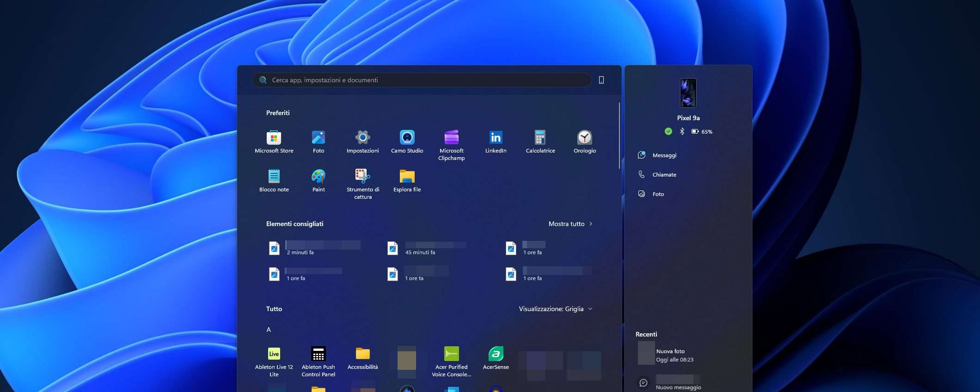Open Strumento di cattura
Screen dimensions: 980x392
(x=362, y=183)
